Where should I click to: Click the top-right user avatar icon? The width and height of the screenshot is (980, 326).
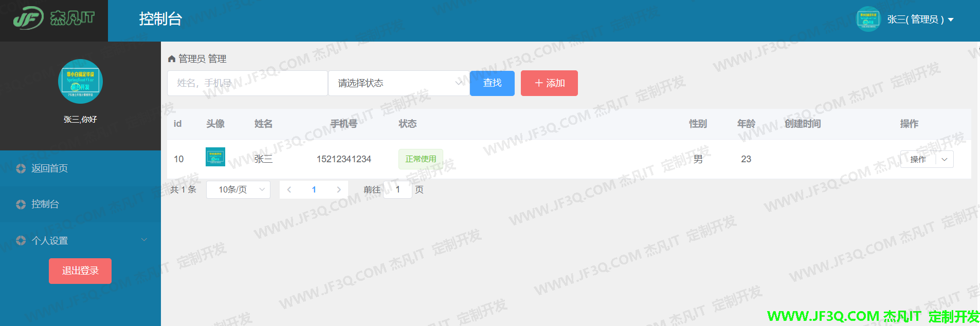tap(868, 20)
